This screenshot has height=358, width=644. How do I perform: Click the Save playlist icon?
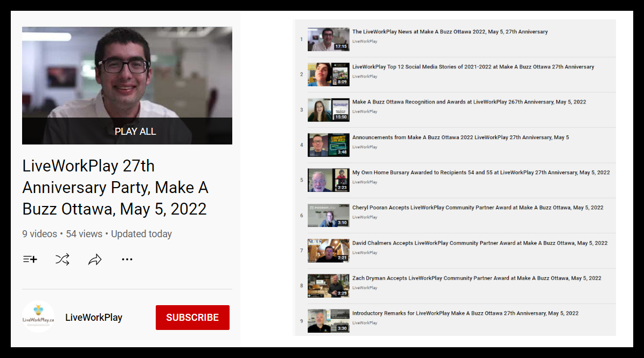30,259
